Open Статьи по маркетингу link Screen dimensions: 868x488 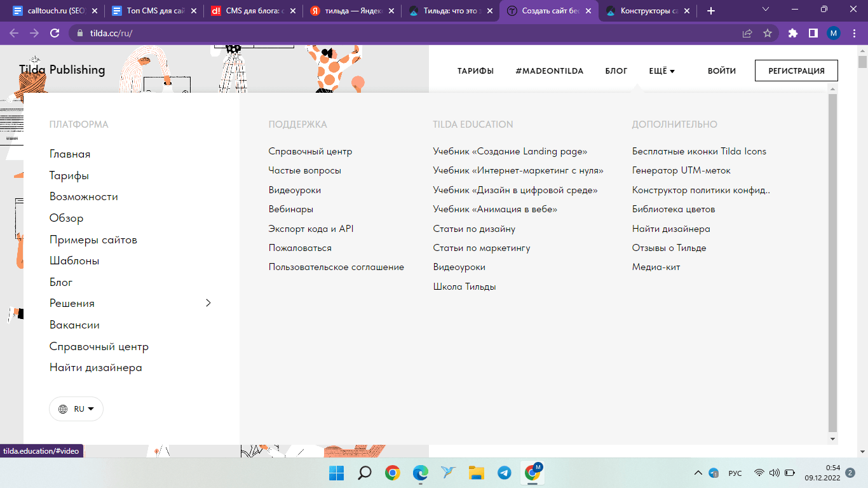(x=482, y=248)
